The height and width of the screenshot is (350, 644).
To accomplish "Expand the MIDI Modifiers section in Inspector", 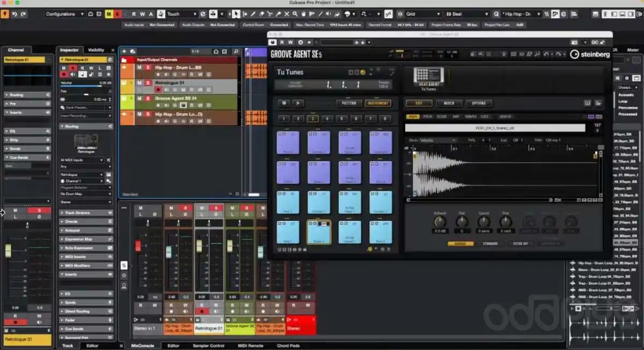I will tap(86, 266).
